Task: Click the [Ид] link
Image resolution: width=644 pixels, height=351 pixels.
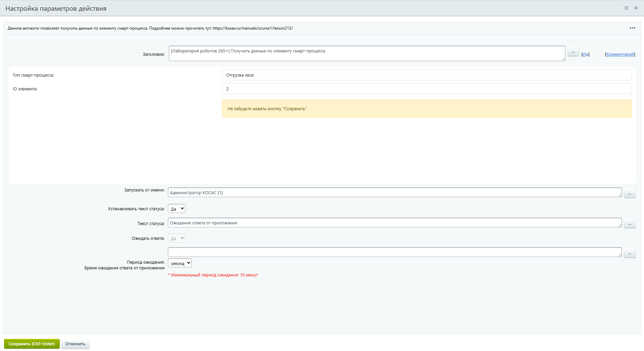Action: coord(585,54)
